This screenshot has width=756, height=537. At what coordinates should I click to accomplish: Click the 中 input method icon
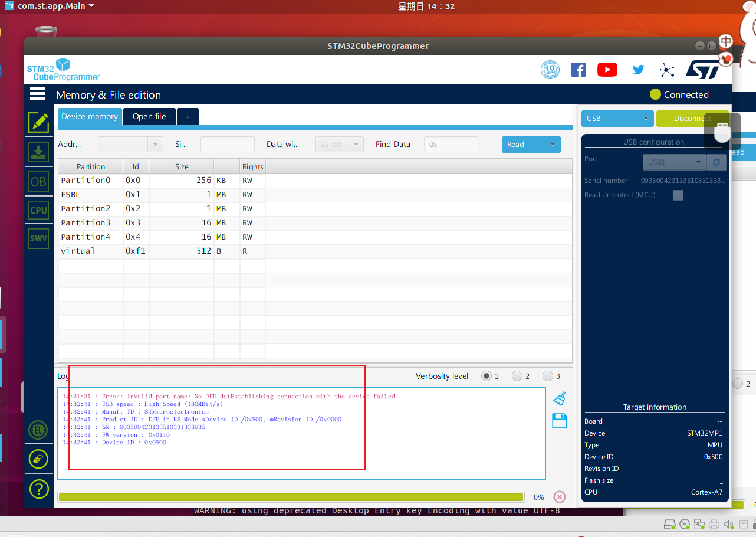pyautogui.click(x=726, y=41)
